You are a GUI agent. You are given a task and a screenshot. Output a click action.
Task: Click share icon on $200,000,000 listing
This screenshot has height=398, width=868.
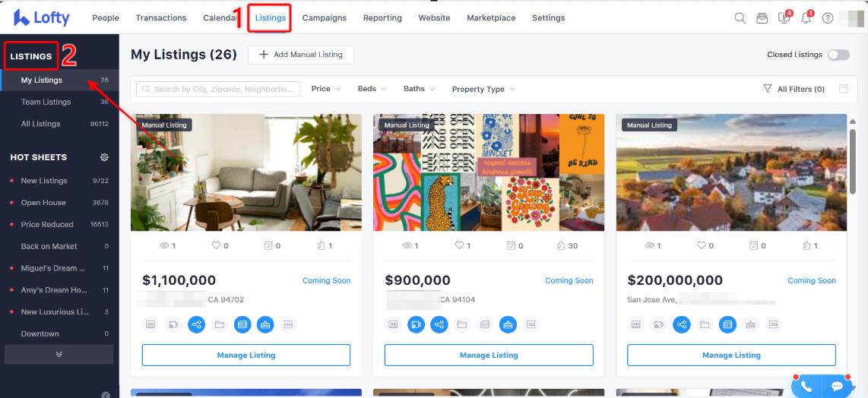(682, 324)
